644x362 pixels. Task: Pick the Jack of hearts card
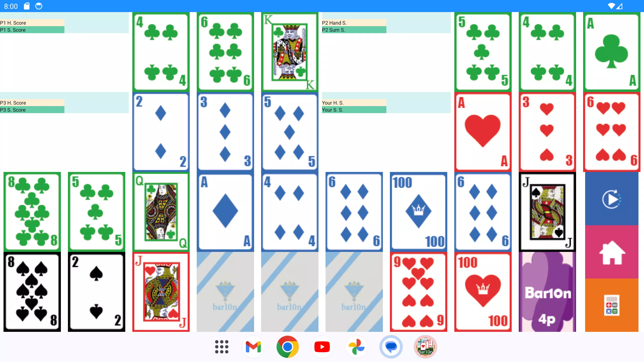click(161, 292)
